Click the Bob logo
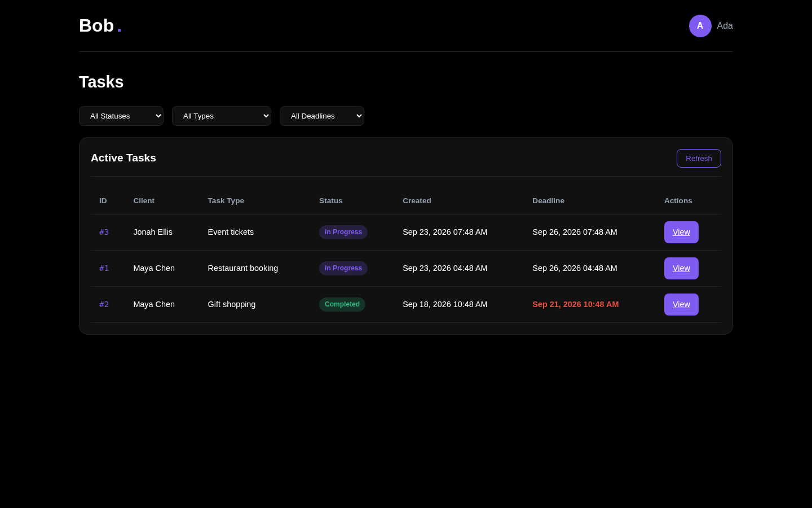Screen dimensions: 812x508 [x=100, y=26]
